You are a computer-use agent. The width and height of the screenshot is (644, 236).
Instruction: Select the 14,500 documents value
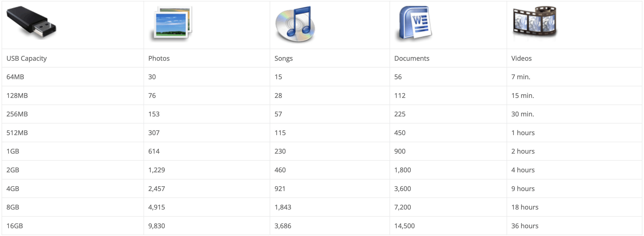(x=404, y=226)
